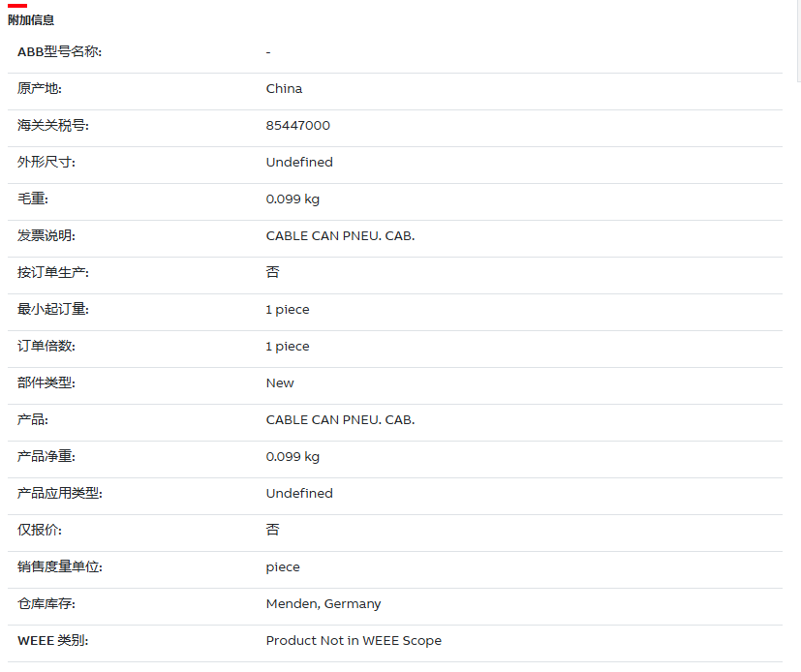The height and width of the screenshot is (672, 801).
Task: Click the 仅报价 value 否
Action: [273, 530]
